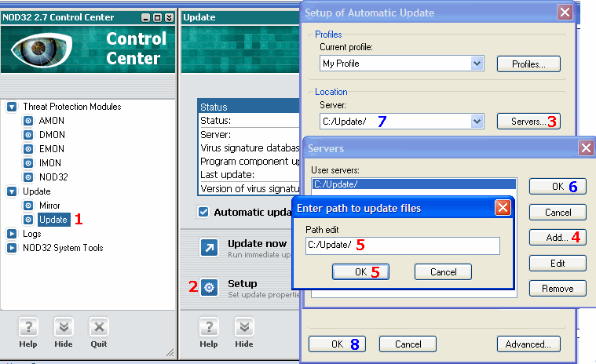This screenshot has width=596, height=364.
Task: Click the Edit server button
Action: [558, 263]
